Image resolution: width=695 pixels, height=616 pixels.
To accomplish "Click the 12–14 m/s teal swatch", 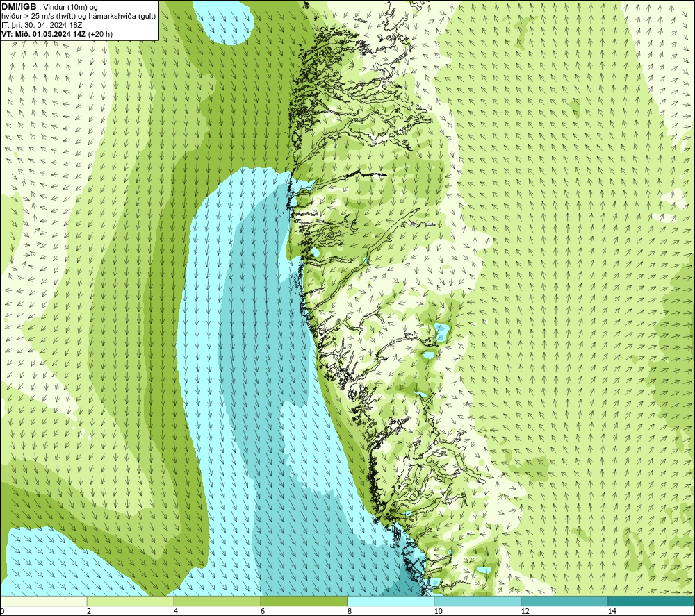I will pyautogui.click(x=564, y=601).
